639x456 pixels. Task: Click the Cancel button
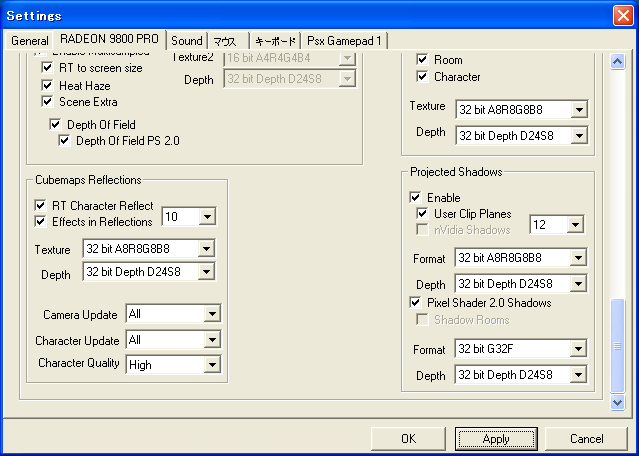point(586,438)
